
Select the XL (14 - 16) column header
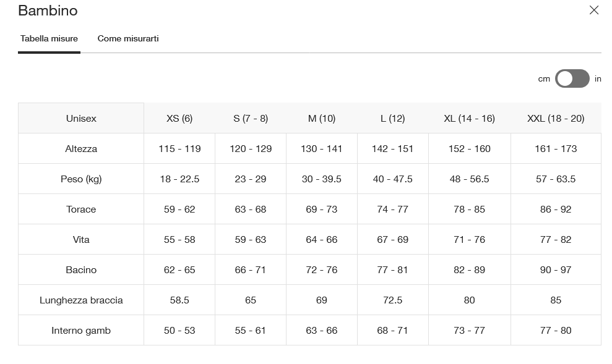(469, 119)
